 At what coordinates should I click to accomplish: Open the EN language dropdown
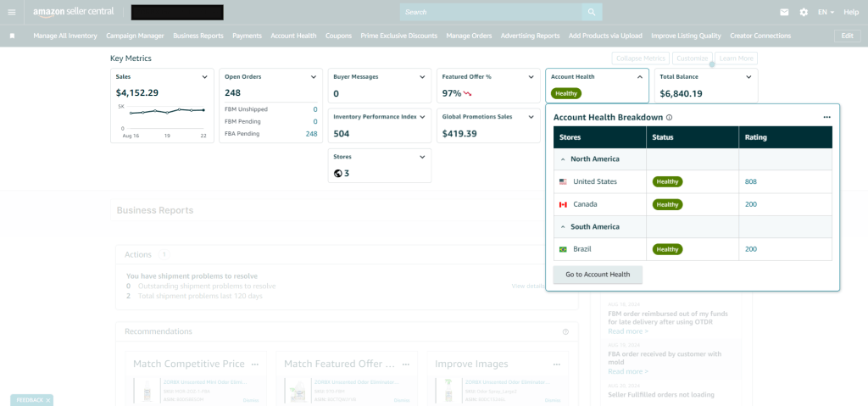tap(826, 12)
